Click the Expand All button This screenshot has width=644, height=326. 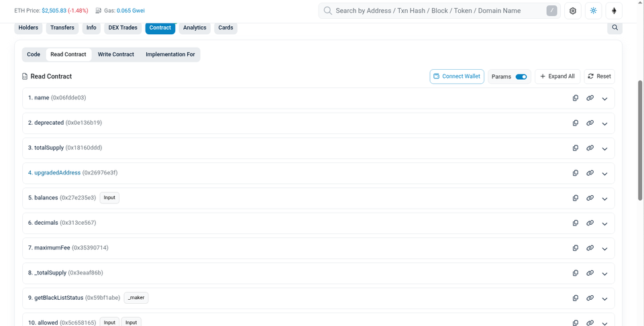pyautogui.click(x=557, y=76)
